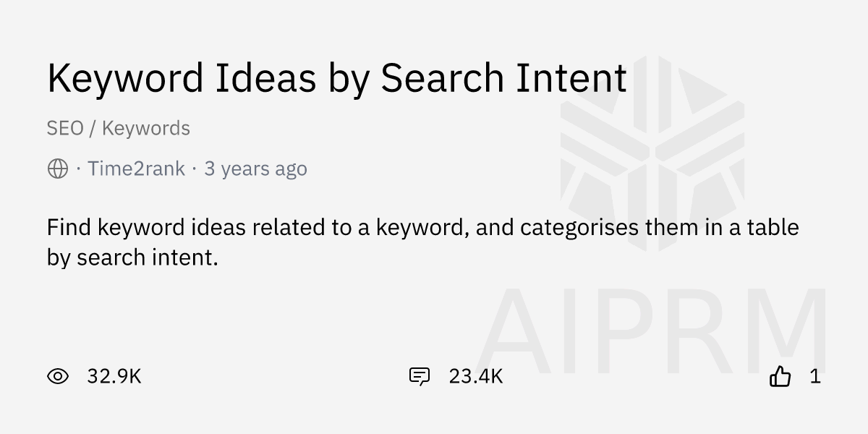Select the SEO category label
Screen dimensions: 868x434
pos(65,129)
